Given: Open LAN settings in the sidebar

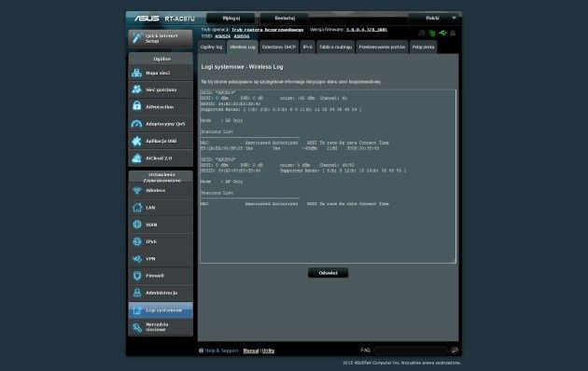Looking at the screenshot, I should click(x=161, y=207).
